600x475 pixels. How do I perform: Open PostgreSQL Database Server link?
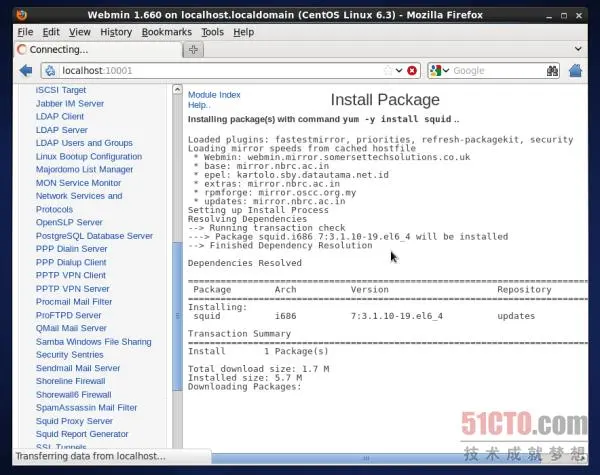(x=94, y=236)
